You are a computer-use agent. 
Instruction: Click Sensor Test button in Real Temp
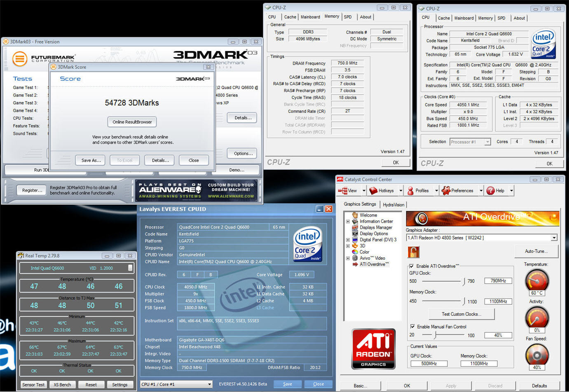33,385
